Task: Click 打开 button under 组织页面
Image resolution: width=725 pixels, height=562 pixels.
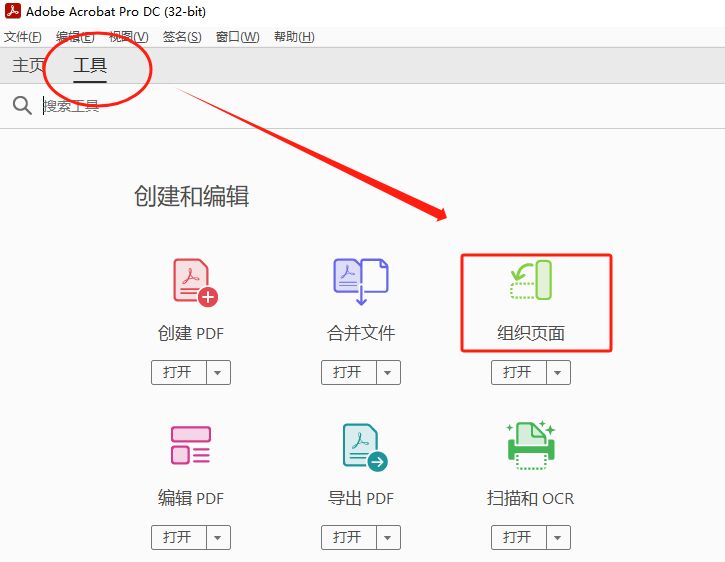Action: [519, 372]
